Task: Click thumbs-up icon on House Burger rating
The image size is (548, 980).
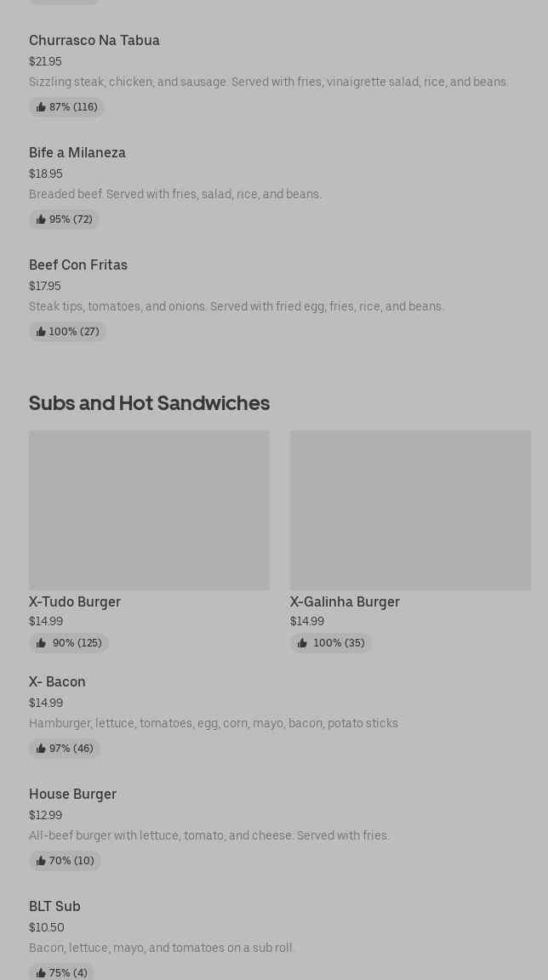Action: tap(41, 861)
